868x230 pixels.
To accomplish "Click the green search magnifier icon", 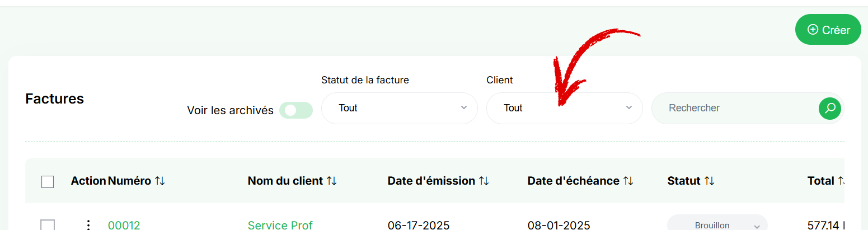I will [830, 108].
